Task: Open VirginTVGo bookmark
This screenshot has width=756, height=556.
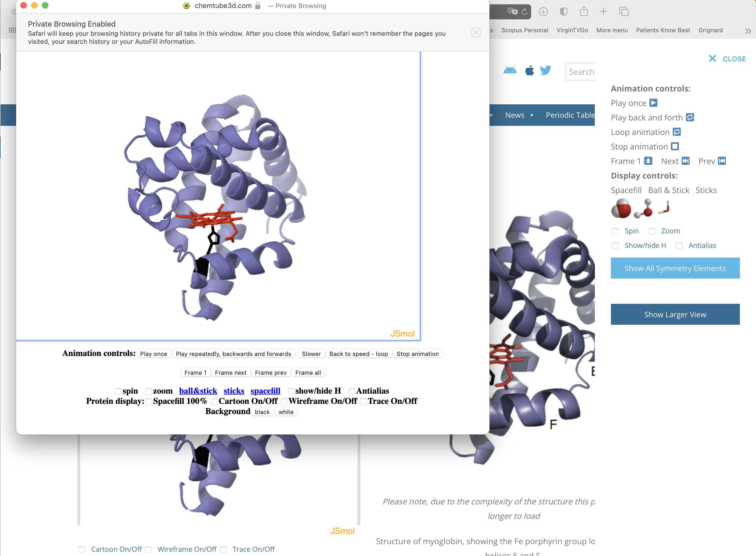Action: coord(572,30)
